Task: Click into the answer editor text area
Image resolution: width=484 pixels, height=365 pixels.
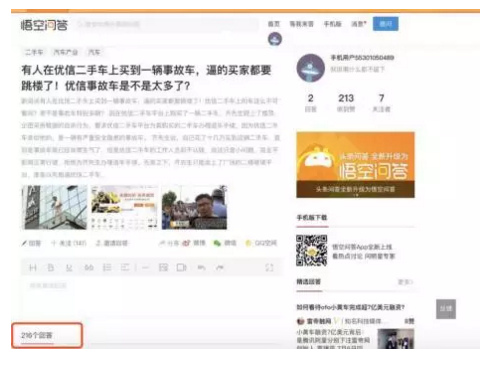Action: point(152,297)
